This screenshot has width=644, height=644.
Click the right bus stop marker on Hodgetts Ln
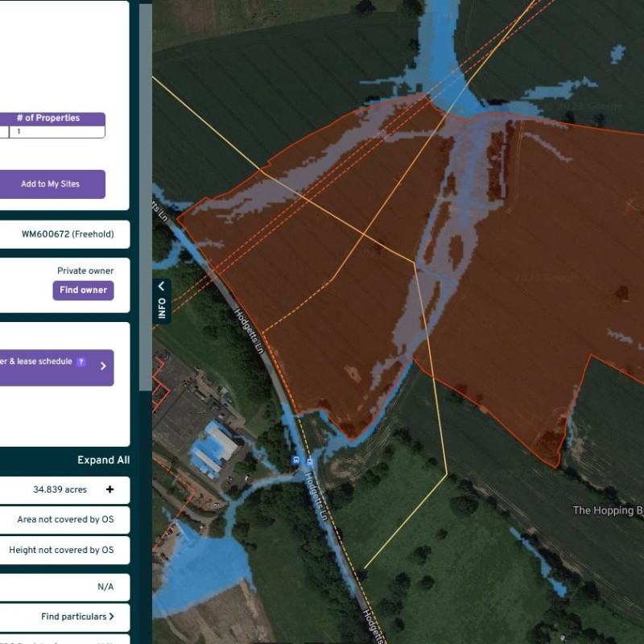pyautogui.click(x=309, y=460)
